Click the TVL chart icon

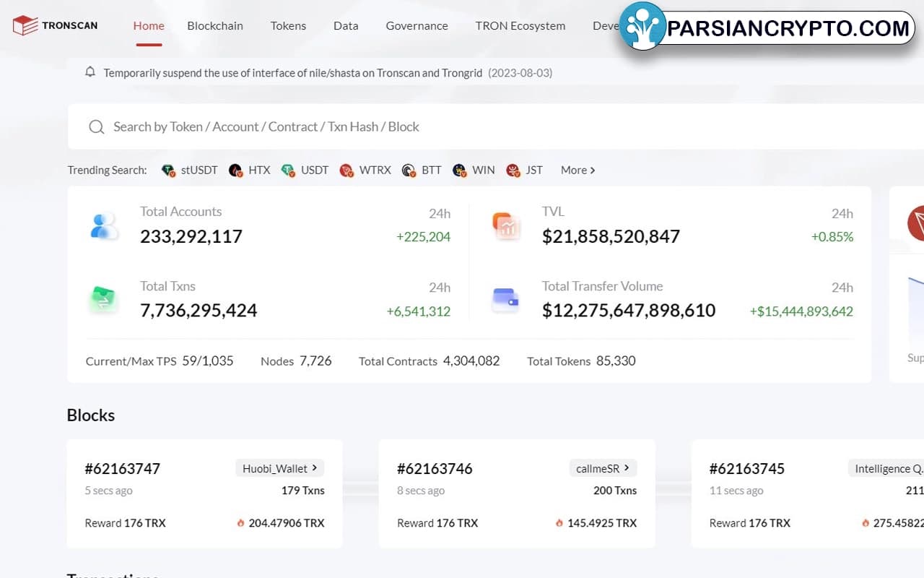tap(506, 226)
